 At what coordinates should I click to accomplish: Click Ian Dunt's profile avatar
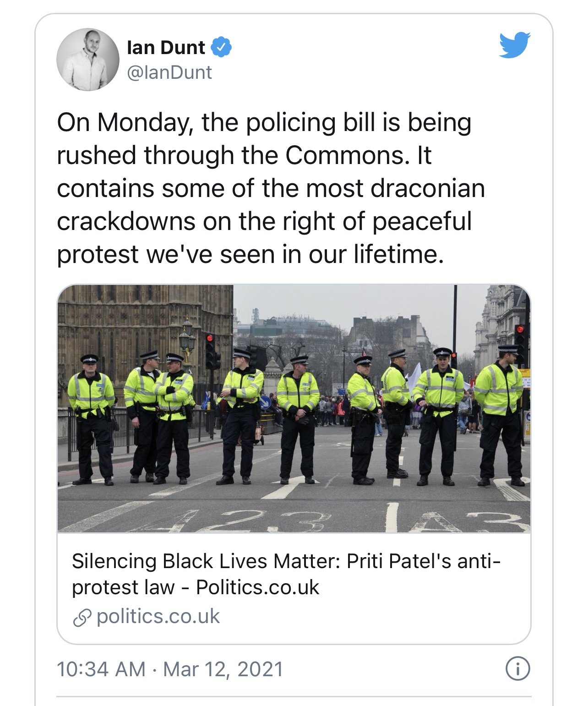(87, 60)
